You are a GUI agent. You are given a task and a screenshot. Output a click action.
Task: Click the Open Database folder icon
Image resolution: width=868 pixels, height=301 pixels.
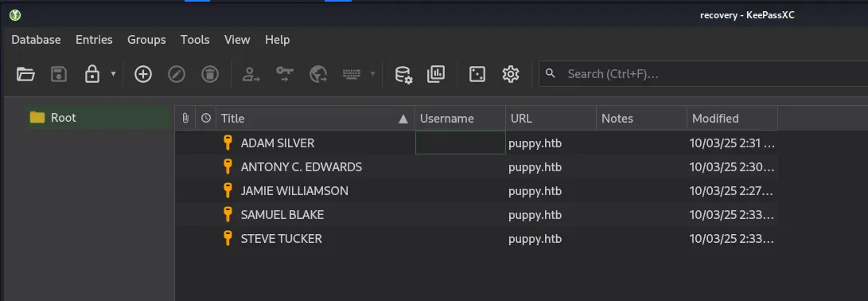pyautogui.click(x=25, y=74)
